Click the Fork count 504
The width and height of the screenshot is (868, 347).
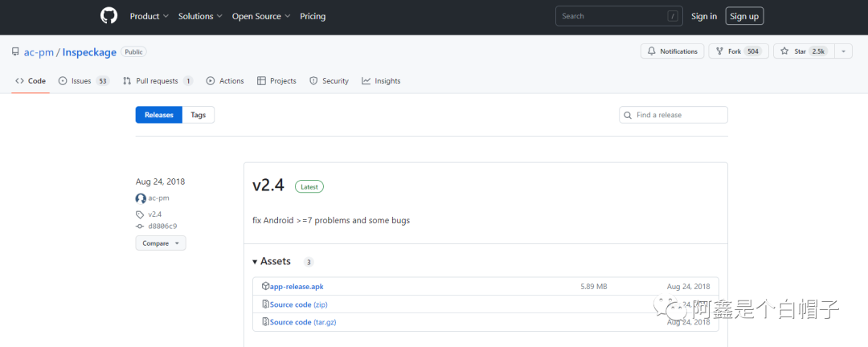pyautogui.click(x=753, y=51)
